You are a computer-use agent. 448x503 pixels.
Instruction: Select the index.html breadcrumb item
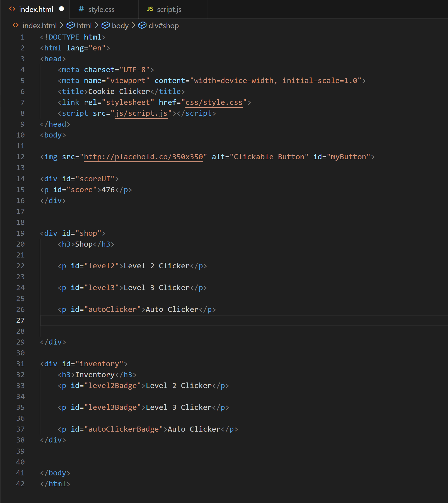pos(40,25)
